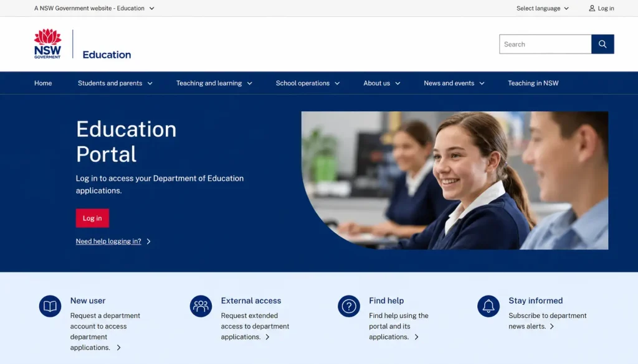This screenshot has height=364, width=638.
Task: Click the Education site title
Action: (107, 54)
